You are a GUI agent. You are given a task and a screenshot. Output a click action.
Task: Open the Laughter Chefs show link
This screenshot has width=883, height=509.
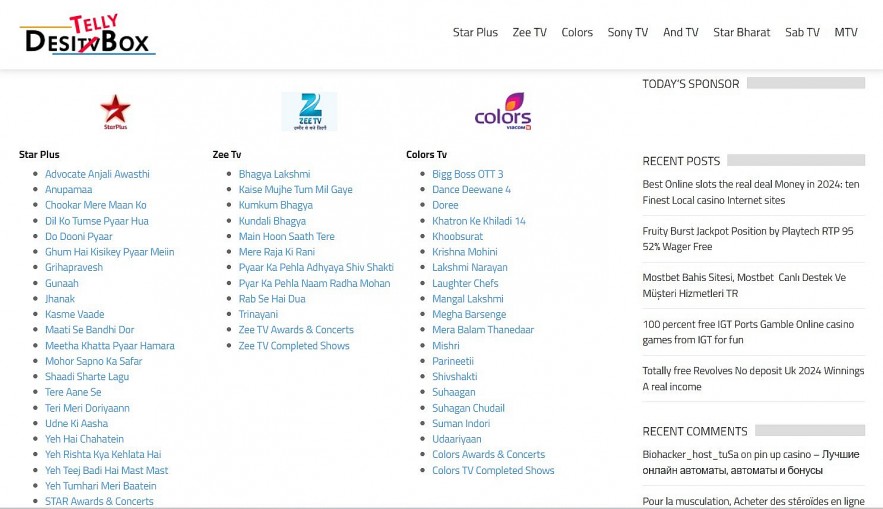pos(465,283)
